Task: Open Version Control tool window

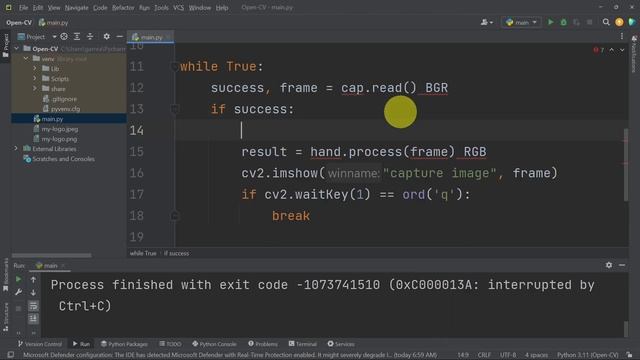Action: point(40,344)
